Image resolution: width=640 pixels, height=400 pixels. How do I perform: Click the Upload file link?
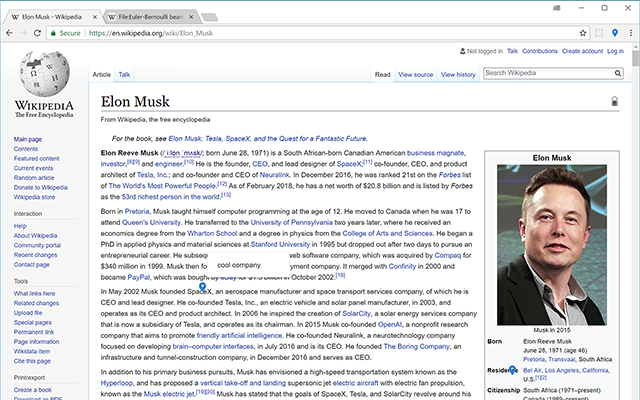28,313
